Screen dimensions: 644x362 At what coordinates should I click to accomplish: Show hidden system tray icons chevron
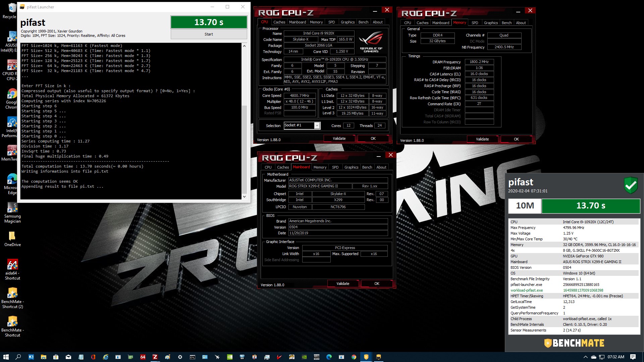(586, 357)
